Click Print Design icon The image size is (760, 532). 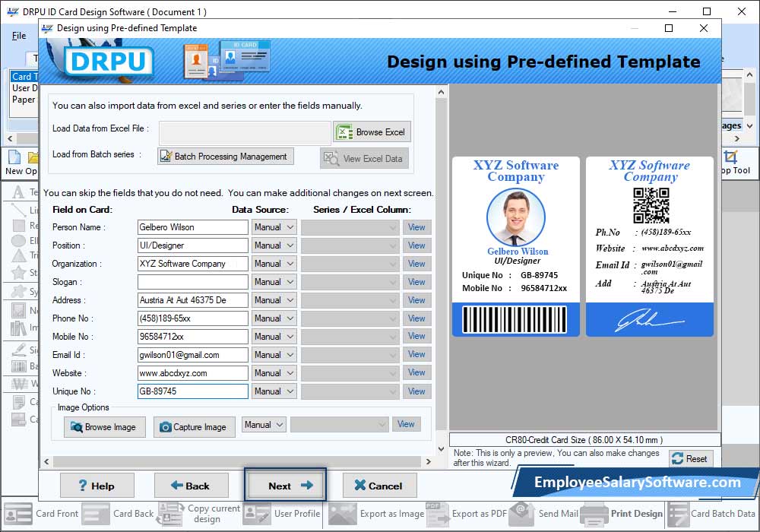coord(594,515)
